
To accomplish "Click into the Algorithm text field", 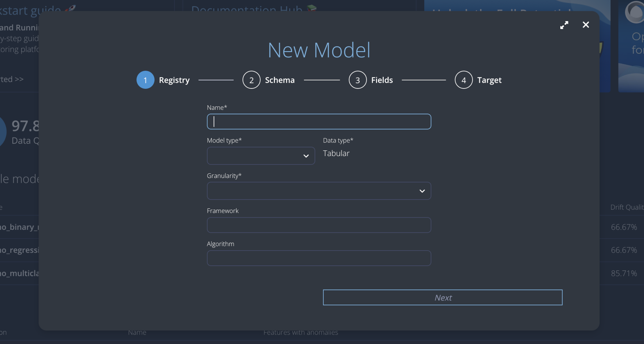I will (x=319, y=258).
